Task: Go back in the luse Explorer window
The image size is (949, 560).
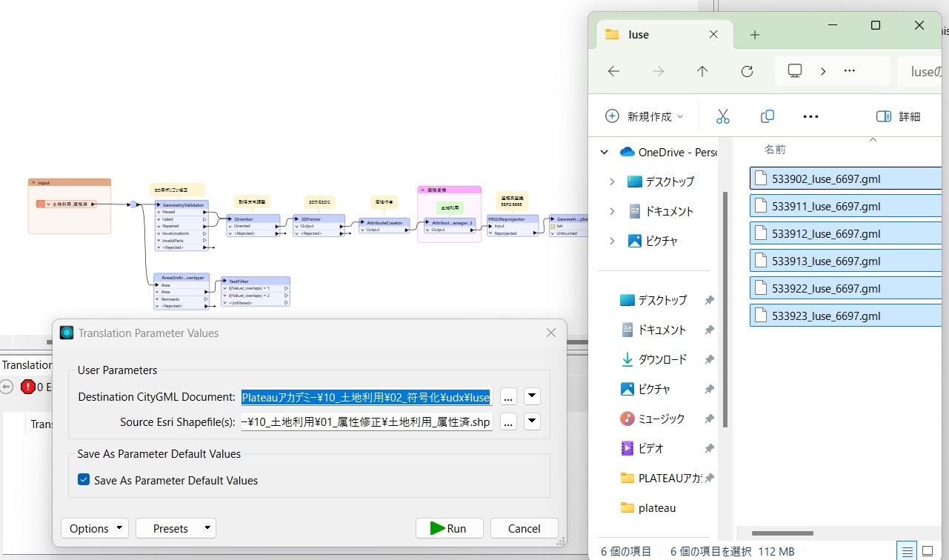Action: tap(613, 71)
